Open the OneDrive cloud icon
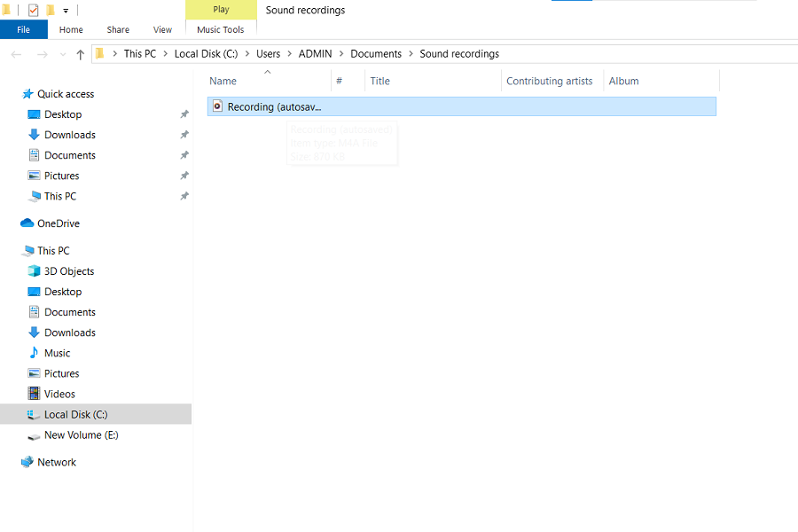Image resolution: width=798 pixels, height=532 pixels. [27, 223]
